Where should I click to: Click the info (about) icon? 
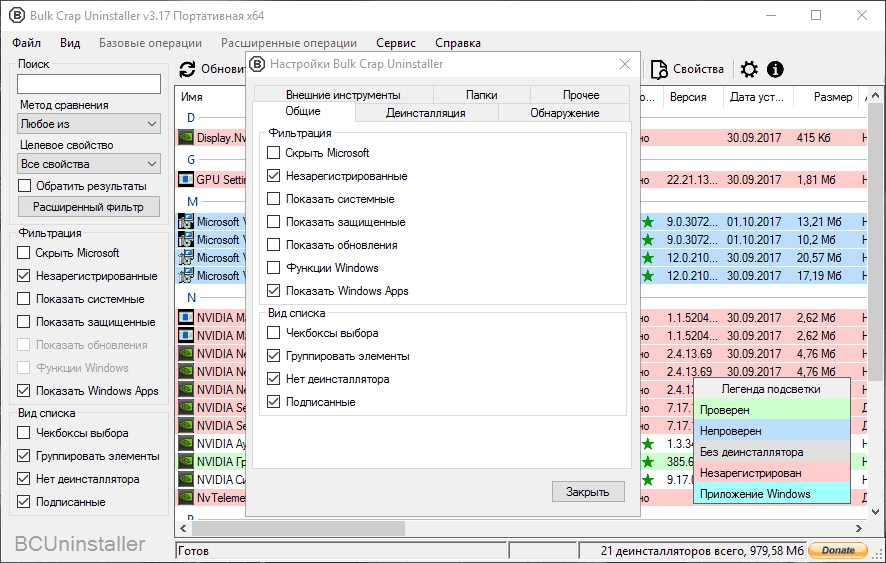(775, 70)
